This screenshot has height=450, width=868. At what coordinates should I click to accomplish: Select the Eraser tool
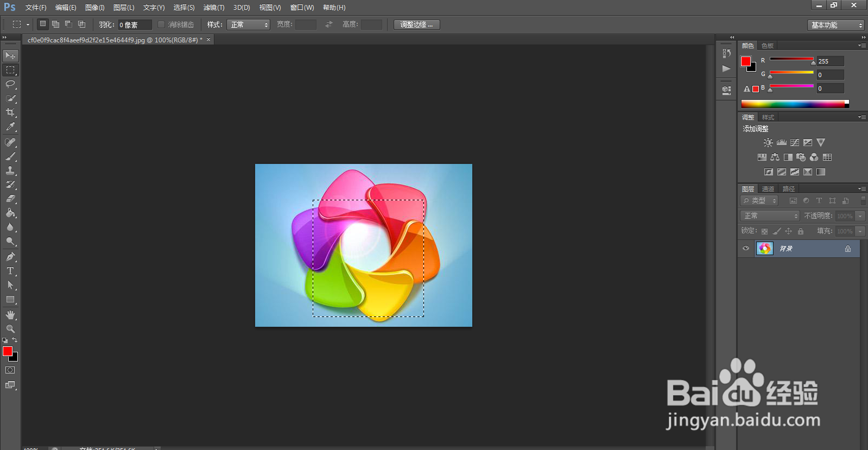(10, 199)
